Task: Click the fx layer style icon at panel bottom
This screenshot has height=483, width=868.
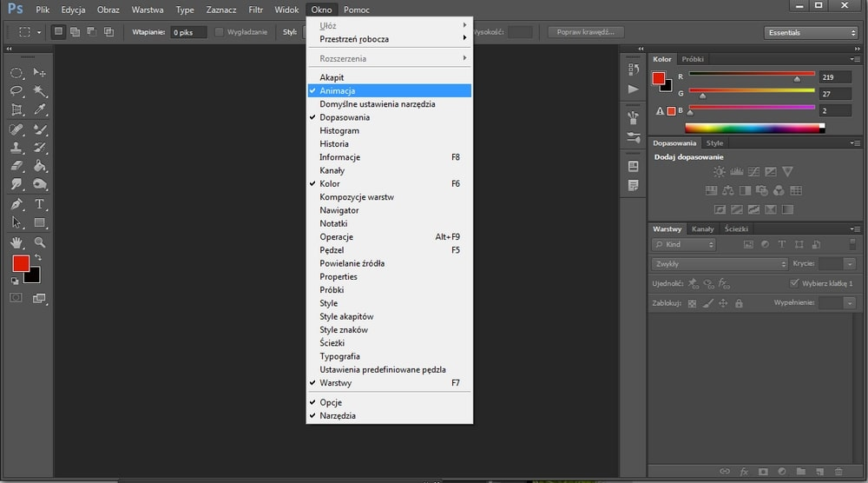Action: tap(744, 472)
